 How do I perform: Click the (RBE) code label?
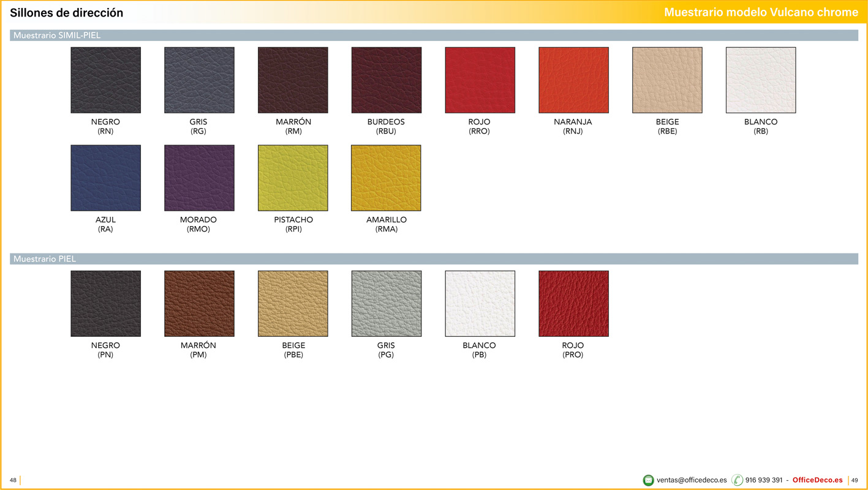point(667,131)
